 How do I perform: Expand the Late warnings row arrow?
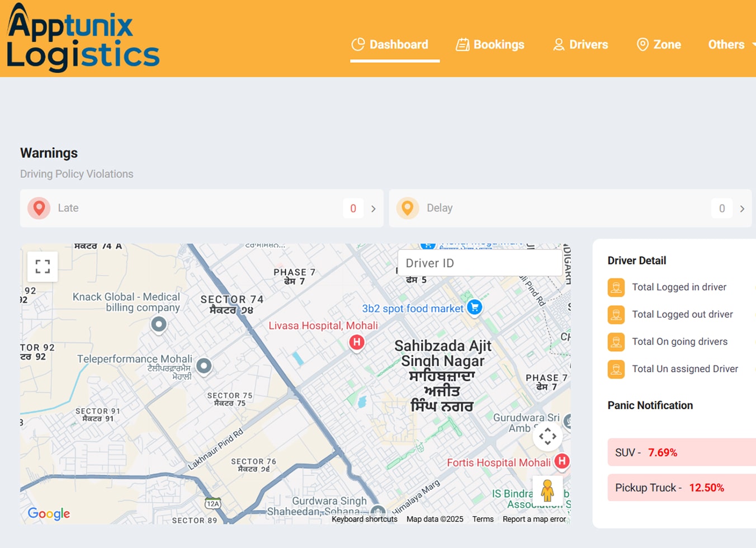click(374, 209)
